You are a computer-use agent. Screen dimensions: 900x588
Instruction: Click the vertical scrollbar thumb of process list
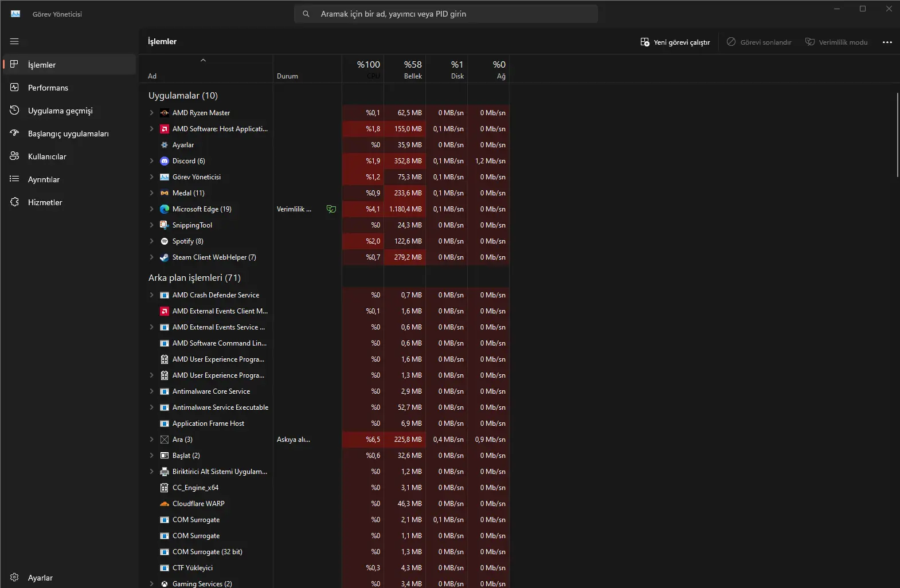click(897, 135)
